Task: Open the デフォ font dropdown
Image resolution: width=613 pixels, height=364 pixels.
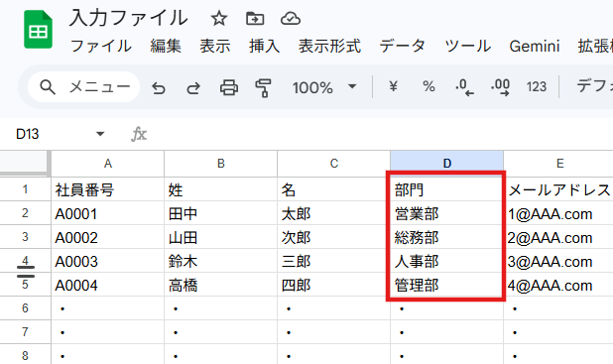Action: (594, 86)
